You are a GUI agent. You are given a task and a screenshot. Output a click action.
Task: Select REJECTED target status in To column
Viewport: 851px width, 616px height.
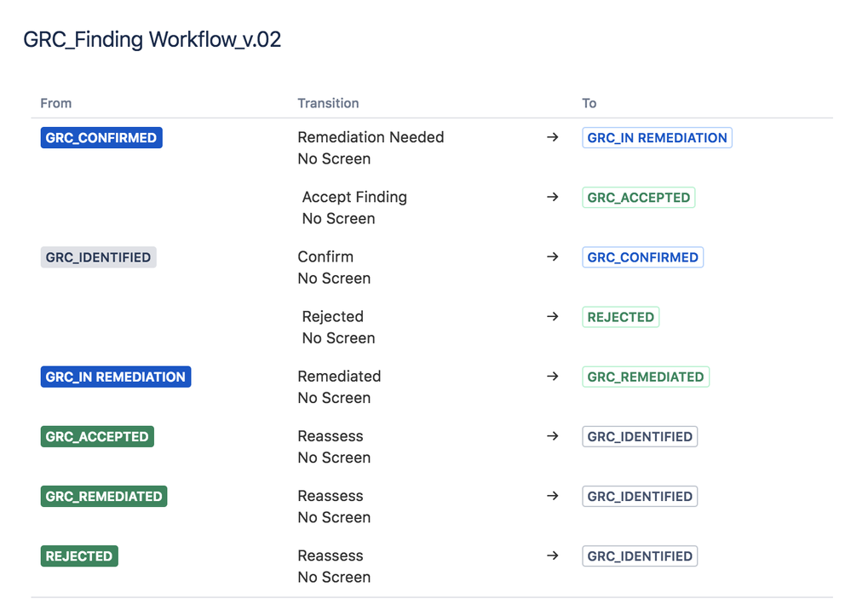pyautogui.click(x=621, y=317)
